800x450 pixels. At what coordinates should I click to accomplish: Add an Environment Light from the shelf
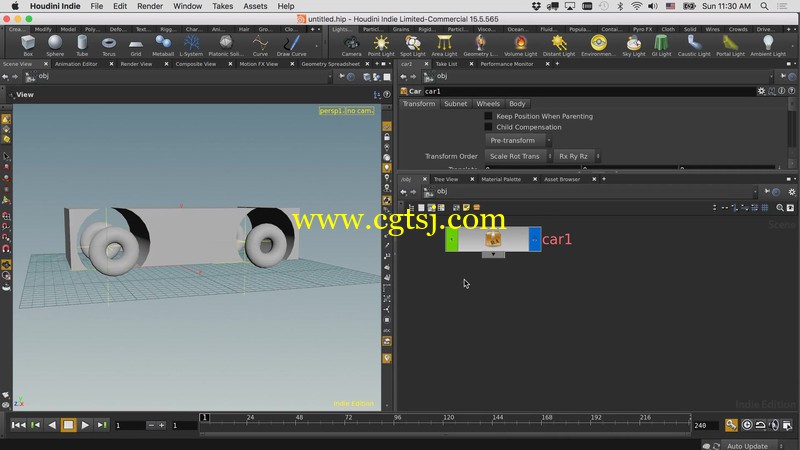pyautogui.click(x=598, y=45)
